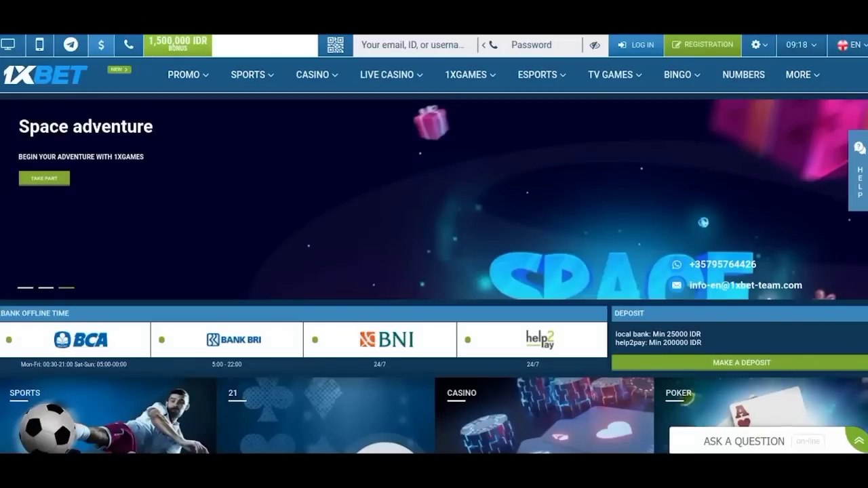The image size is (868, 488).
Task: Click the BANK OFFLINE TIME heading
Action: 35,313
